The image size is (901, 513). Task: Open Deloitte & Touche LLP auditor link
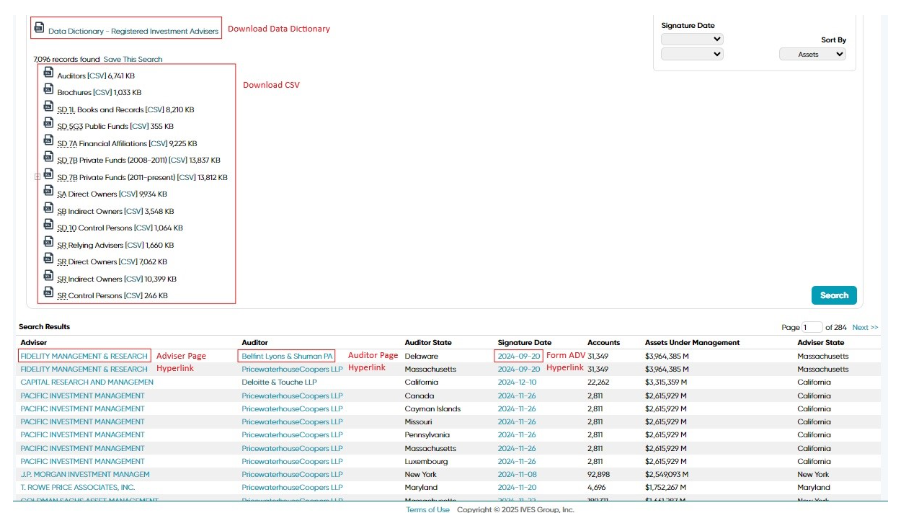(x=279, y=382)
